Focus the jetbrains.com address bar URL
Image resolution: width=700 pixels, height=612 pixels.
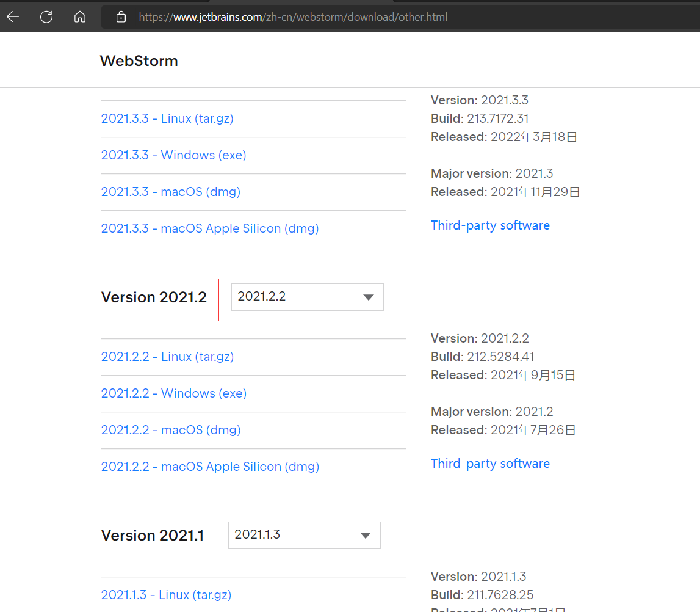coord(293,17)
